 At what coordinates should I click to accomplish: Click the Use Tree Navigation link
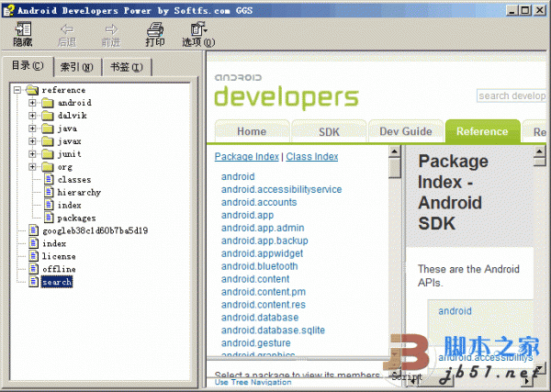tap(253, 382)
